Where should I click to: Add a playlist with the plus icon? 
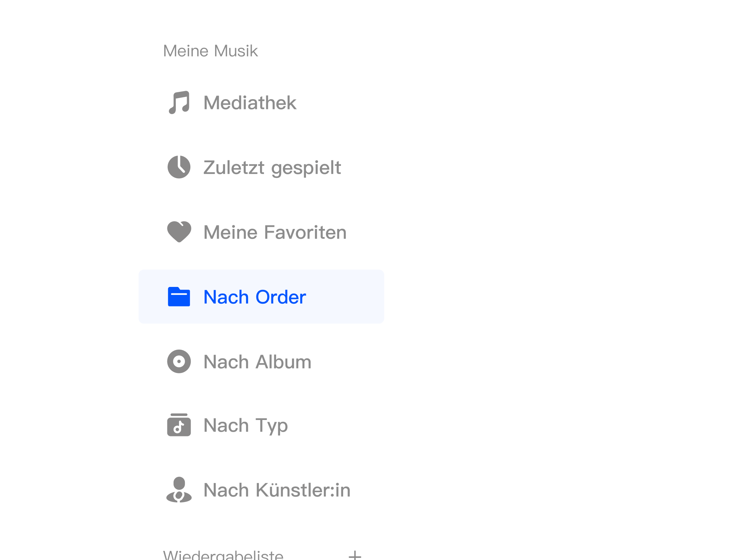(x=354, y=555)
